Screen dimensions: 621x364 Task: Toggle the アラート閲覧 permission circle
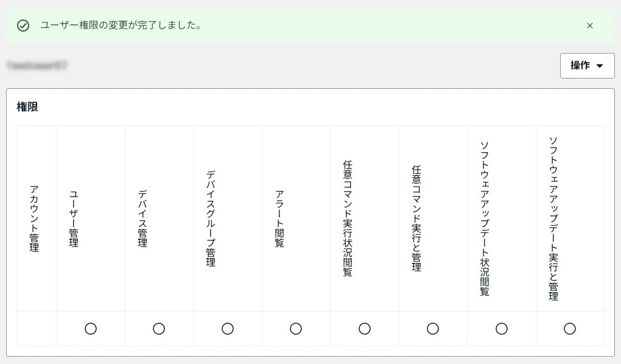pyautogui.click(x=296, y=329)
